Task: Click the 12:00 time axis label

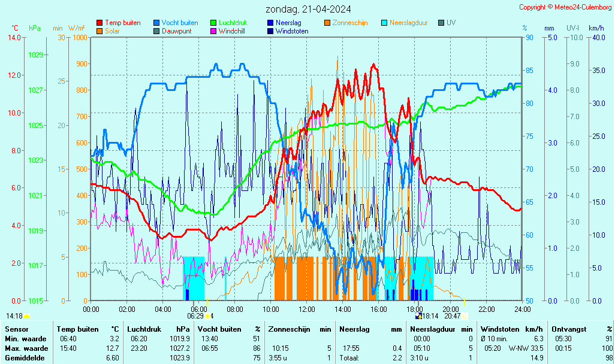Action: pos(307,310)
